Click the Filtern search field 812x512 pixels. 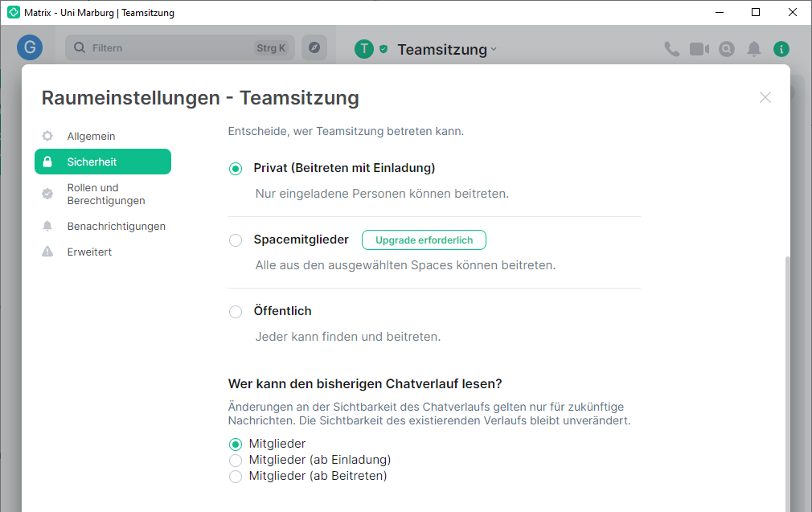tap(180, 47)
